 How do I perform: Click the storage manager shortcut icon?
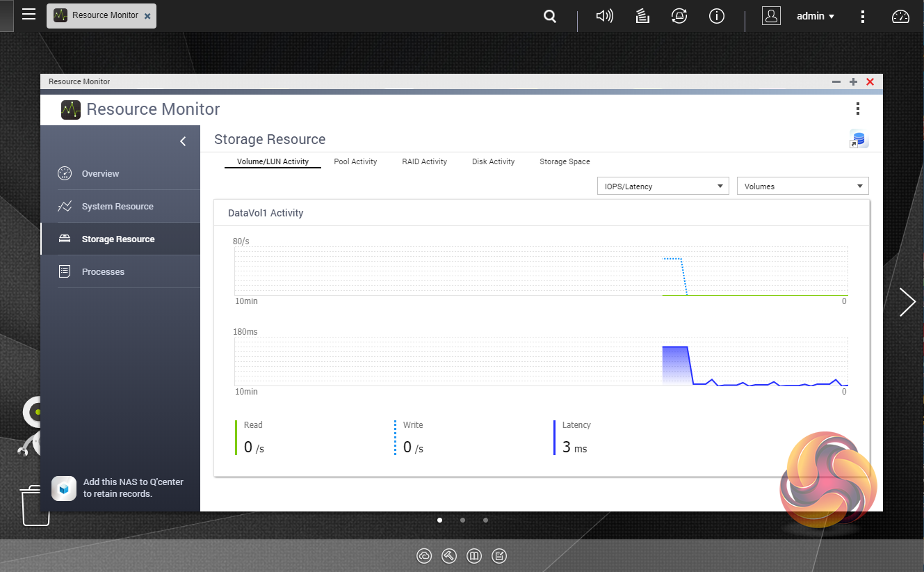pyautogui.click(x=858, y=139)
